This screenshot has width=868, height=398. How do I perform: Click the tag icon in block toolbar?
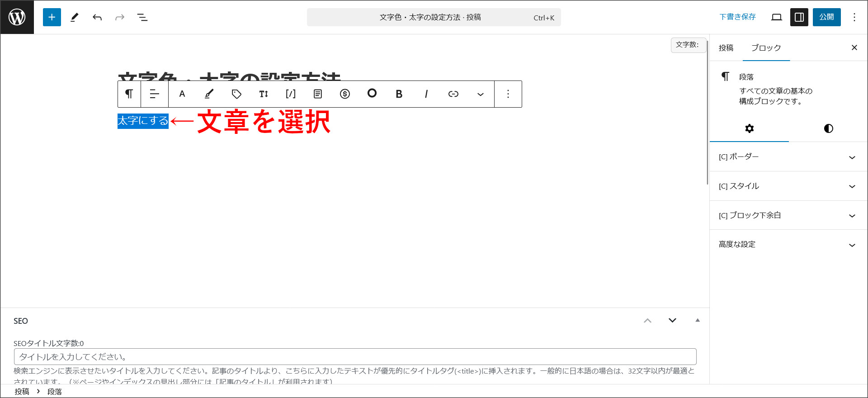point(236,94)
